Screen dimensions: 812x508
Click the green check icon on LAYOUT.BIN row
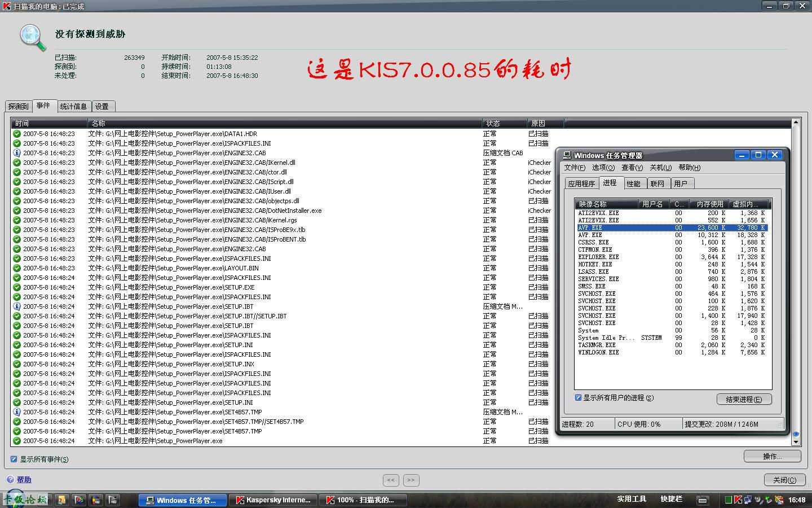pyautogui.click(x=17, y=268)
